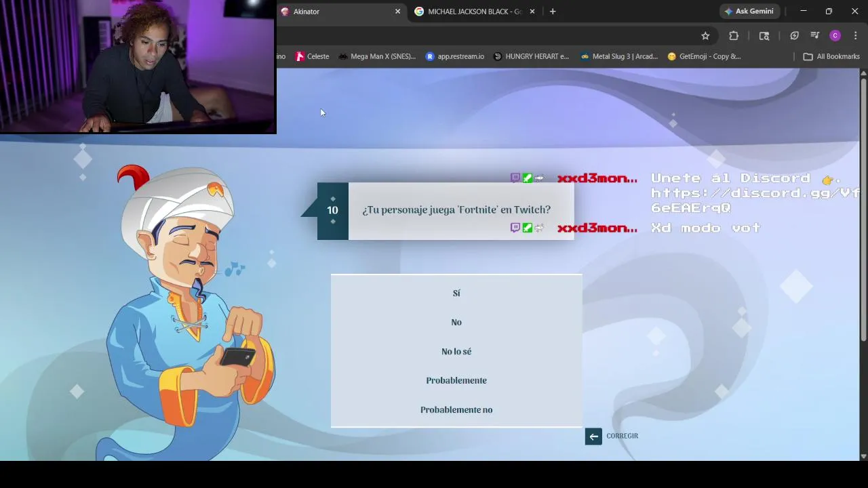Screen dimensions: 868x488
Task: Click the Celeste bookmark icon
Action: coord(300,56)
